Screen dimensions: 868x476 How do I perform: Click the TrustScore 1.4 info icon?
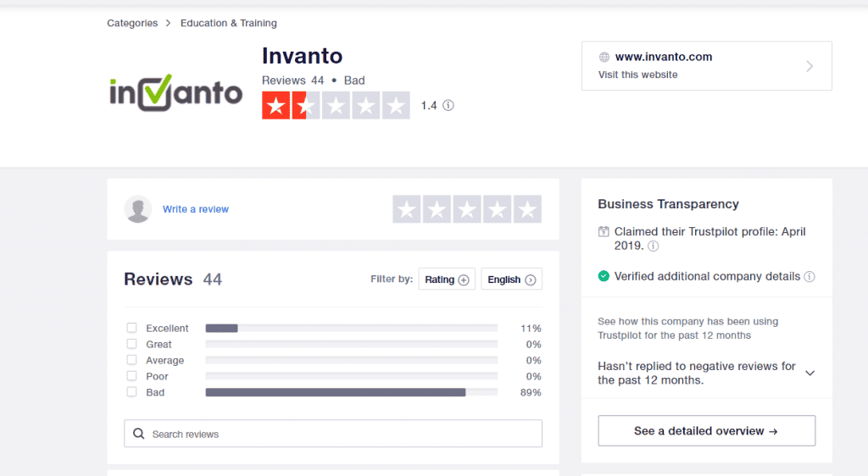[x=448, y=105]
